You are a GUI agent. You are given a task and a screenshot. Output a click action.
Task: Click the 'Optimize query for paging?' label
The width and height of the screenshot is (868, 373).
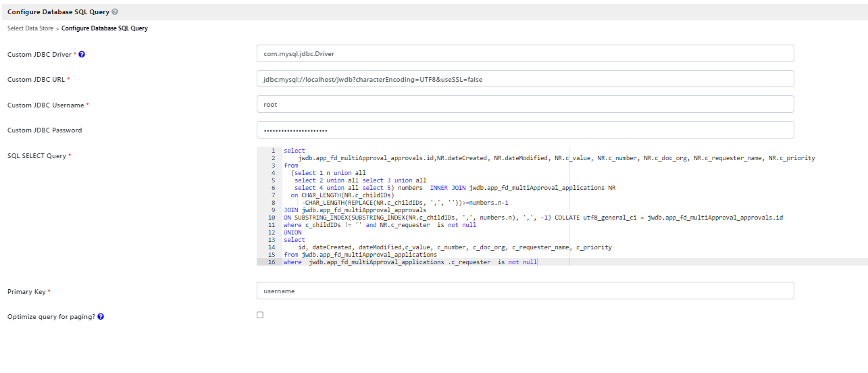[51, 316]
